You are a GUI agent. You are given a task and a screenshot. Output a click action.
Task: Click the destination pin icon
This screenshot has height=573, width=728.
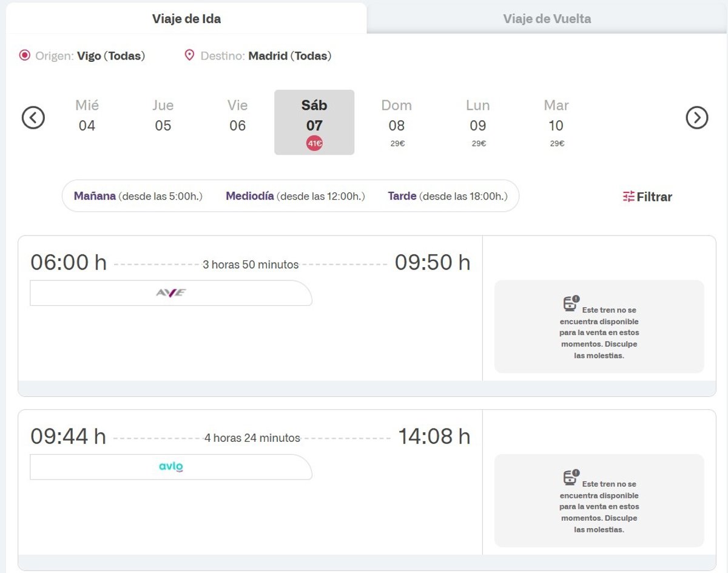[189, 56]
